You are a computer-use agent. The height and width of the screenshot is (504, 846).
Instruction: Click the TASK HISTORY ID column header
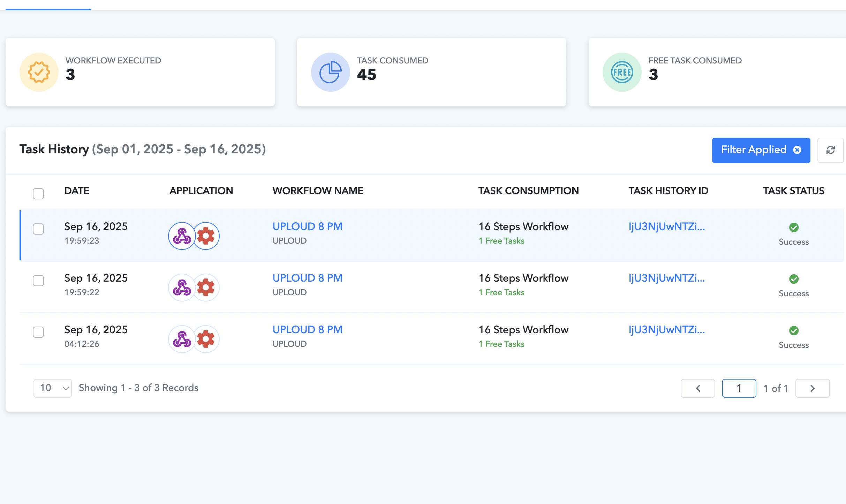point(669,191)
